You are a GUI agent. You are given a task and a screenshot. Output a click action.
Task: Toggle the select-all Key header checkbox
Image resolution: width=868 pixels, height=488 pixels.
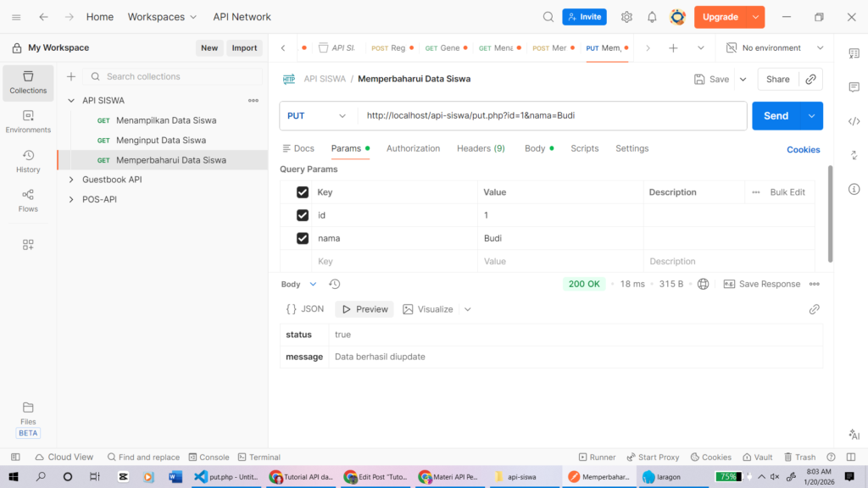coord(303,192)
